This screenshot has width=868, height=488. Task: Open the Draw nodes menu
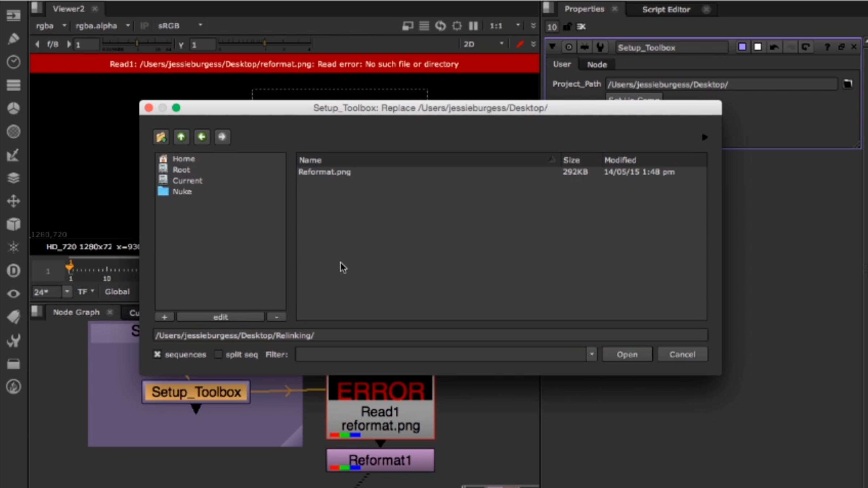13,39
